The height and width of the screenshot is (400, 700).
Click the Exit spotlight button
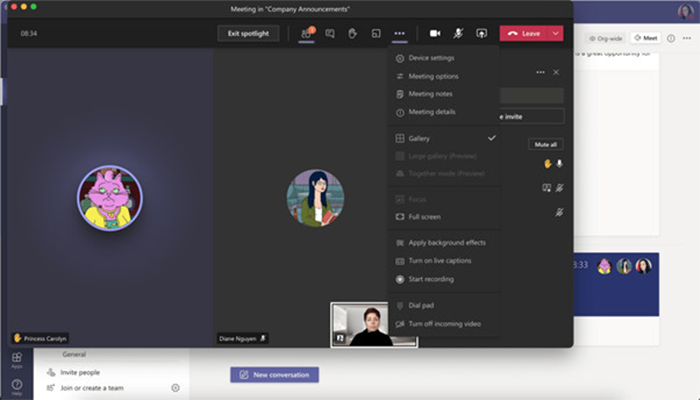coord(248,33)
